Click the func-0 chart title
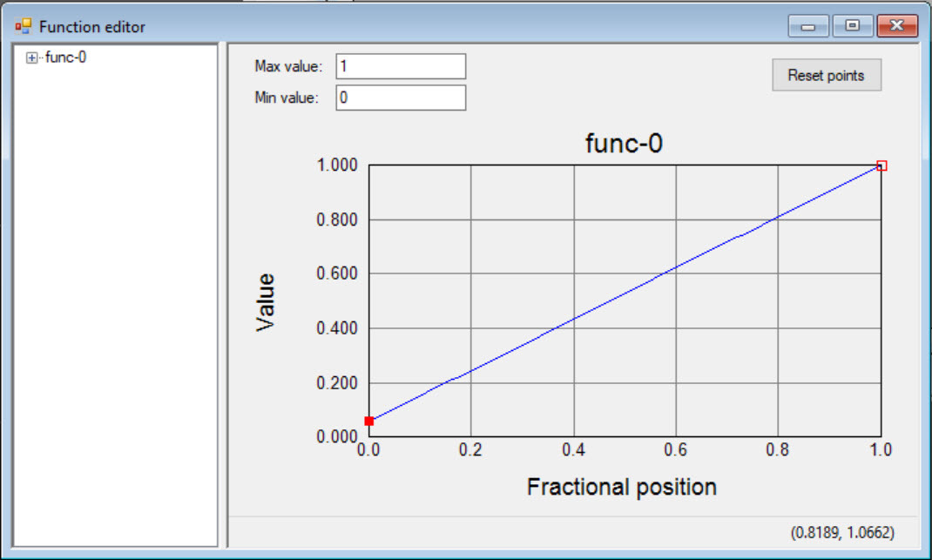This screenshot has width=932, height=560. click(x=624, y=144)
